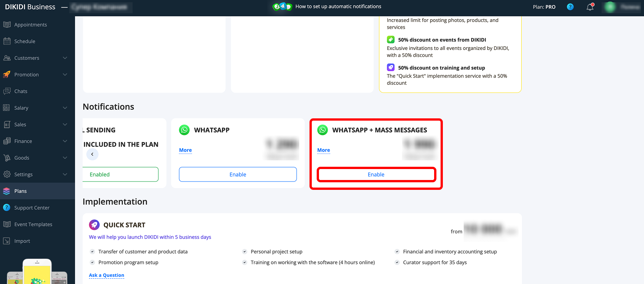This screenshot has width=644, height=284.
Task: Open the help question mark icon
Action: (570, 7)
